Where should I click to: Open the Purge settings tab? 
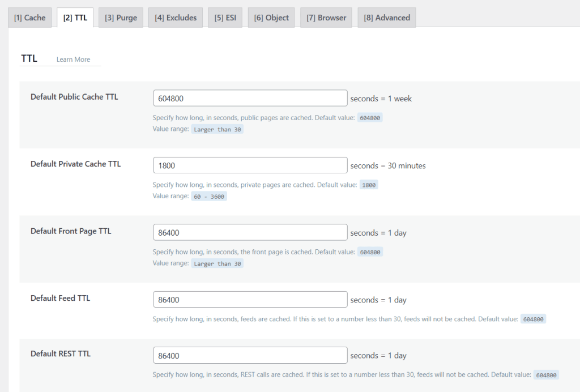[120, 18]
